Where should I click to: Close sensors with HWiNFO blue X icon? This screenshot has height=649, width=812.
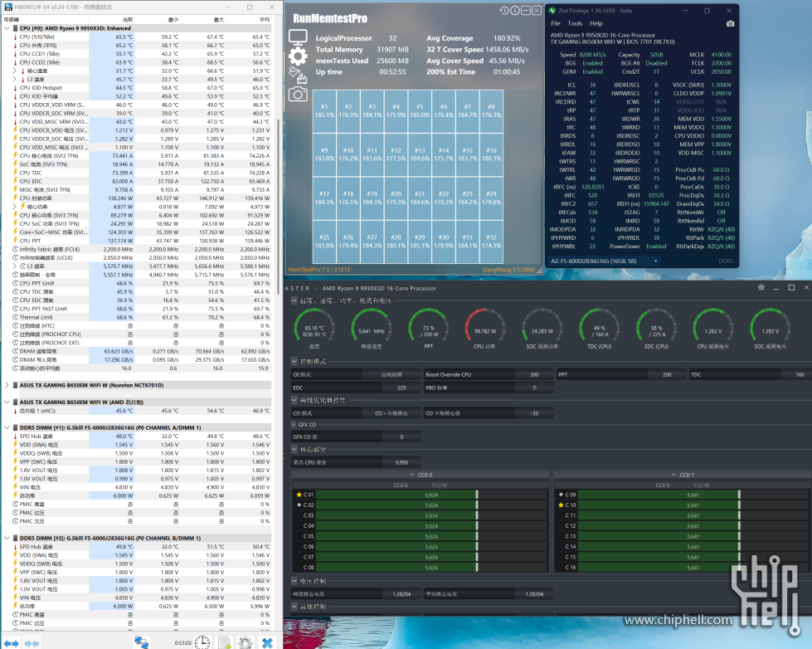coord(267,643)
